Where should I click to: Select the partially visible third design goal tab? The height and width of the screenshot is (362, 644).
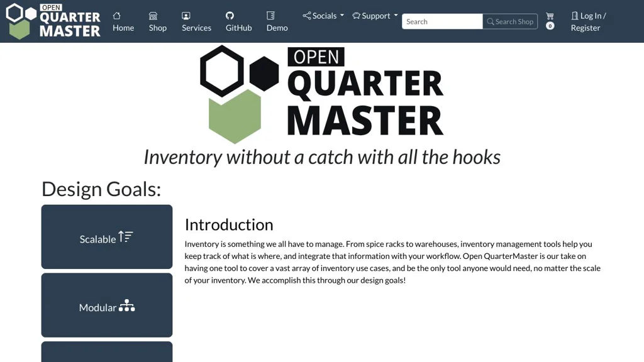pos(107,352)
